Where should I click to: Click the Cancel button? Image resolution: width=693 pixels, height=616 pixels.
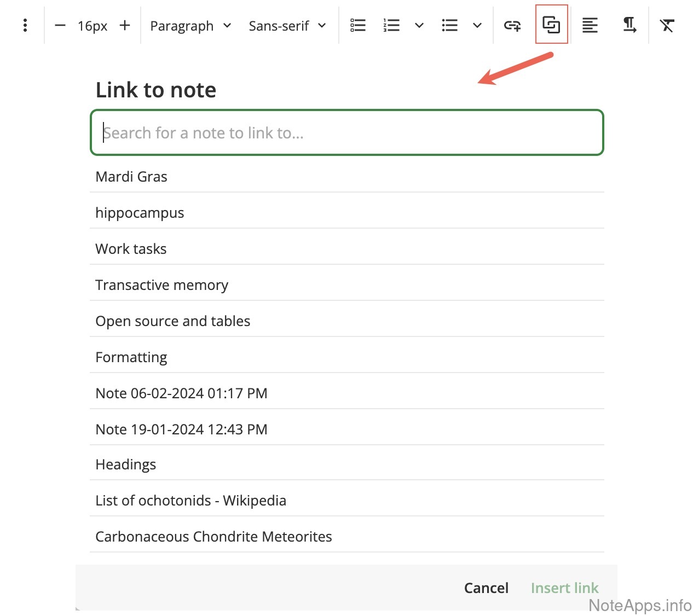(x=486, y=588)
